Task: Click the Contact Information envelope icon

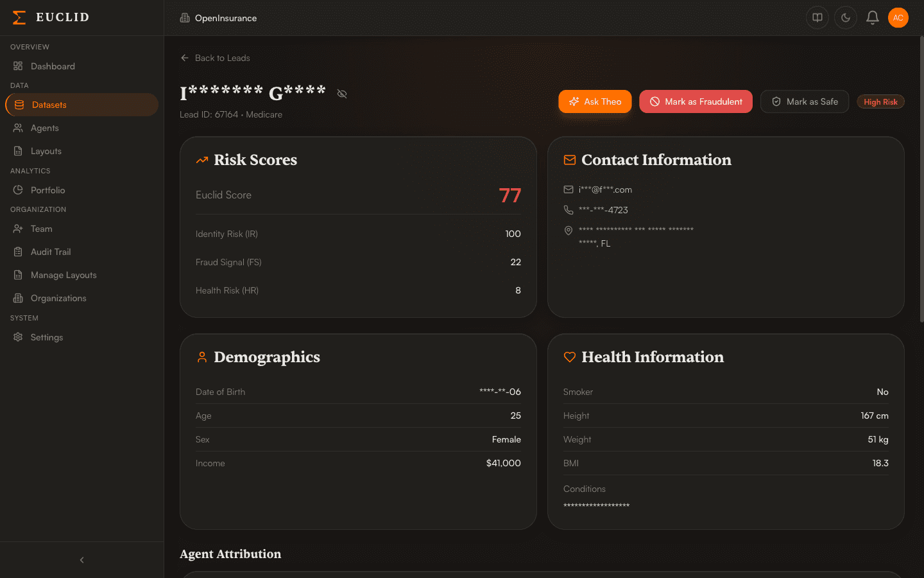Action: [x=570, y=160]
